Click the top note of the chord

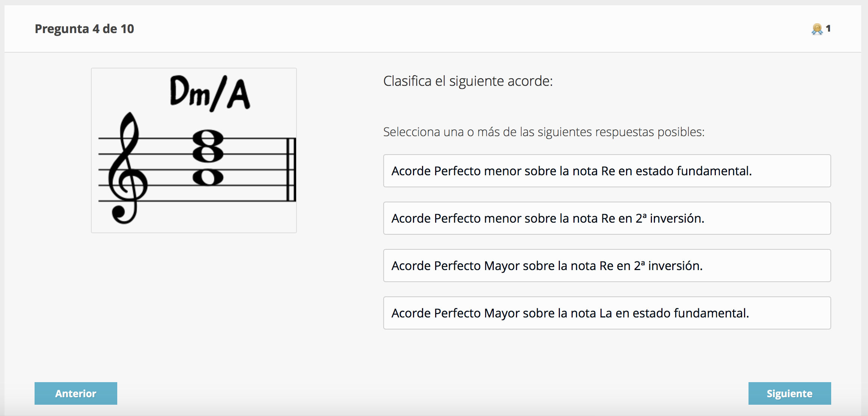[x=208, y=138]
